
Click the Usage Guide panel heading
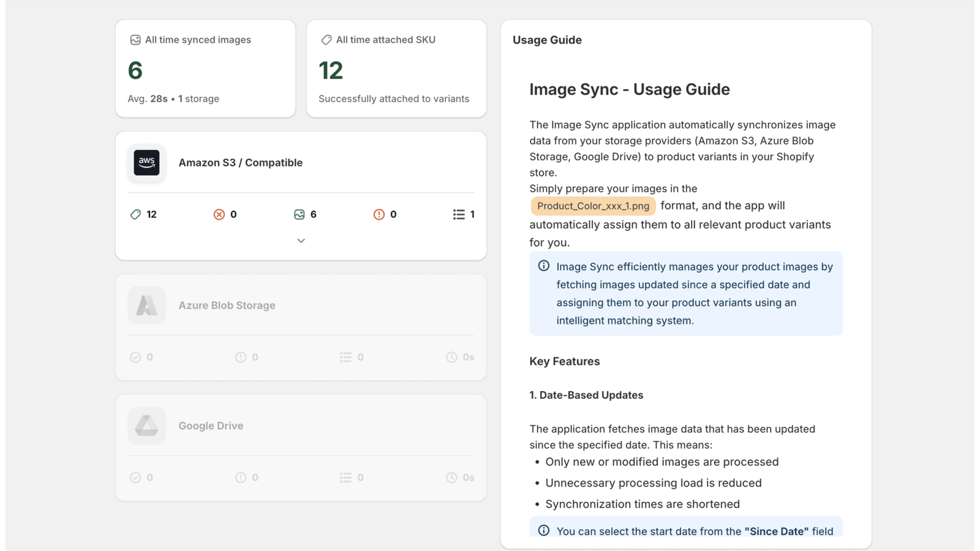pos(547,40)
